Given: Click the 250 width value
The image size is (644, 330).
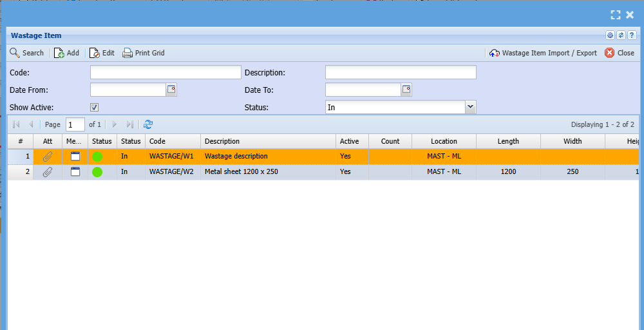Looking at the screenshot, I should [x=573, y=172].
